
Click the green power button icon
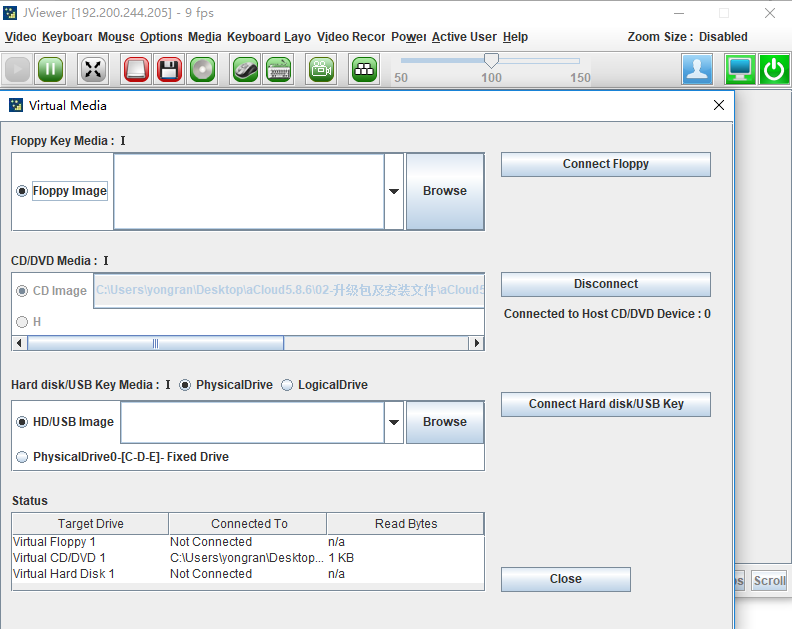[774, 69]
